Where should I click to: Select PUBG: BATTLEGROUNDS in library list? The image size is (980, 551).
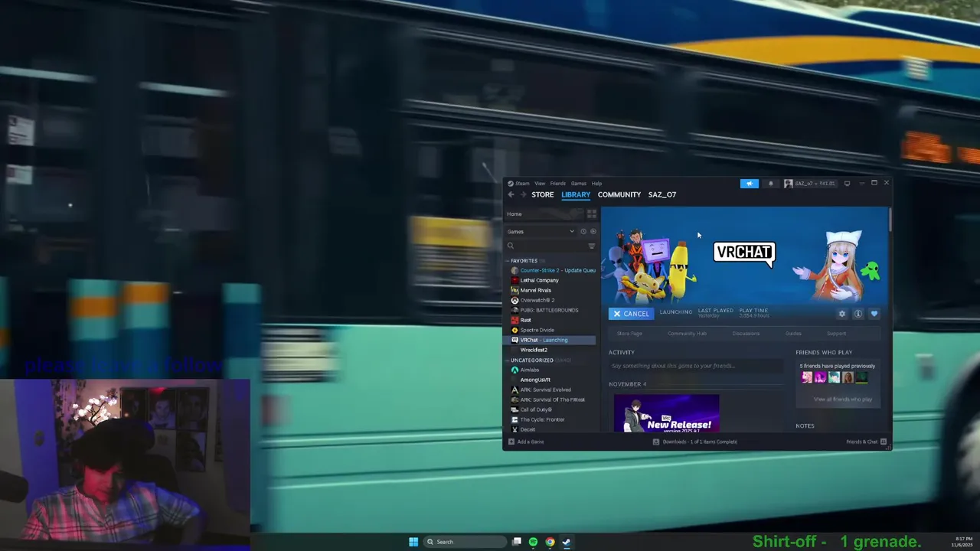click(550, 310)
